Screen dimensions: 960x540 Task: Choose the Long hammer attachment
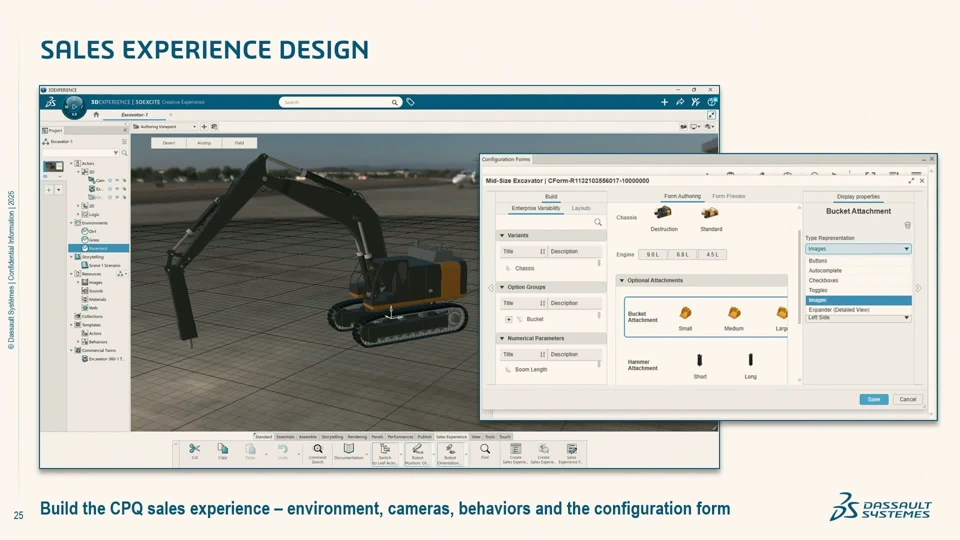coord(750,366)
